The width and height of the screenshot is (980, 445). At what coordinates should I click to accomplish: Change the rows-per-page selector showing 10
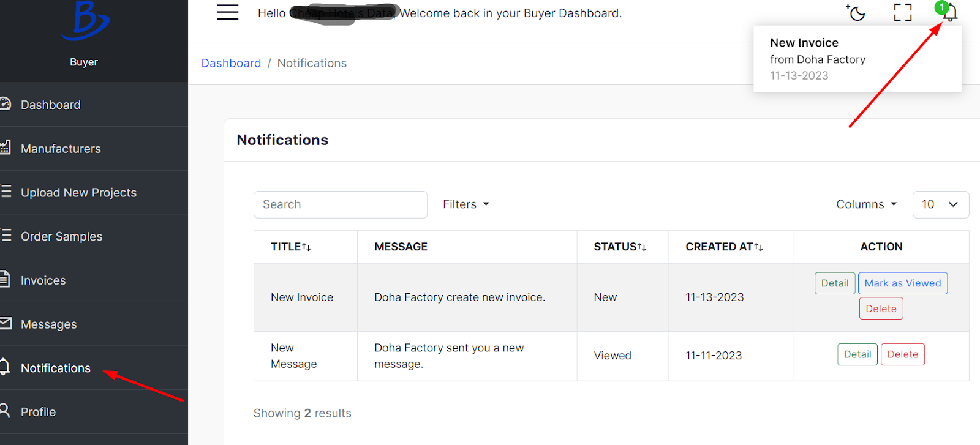tap(940, 204)
